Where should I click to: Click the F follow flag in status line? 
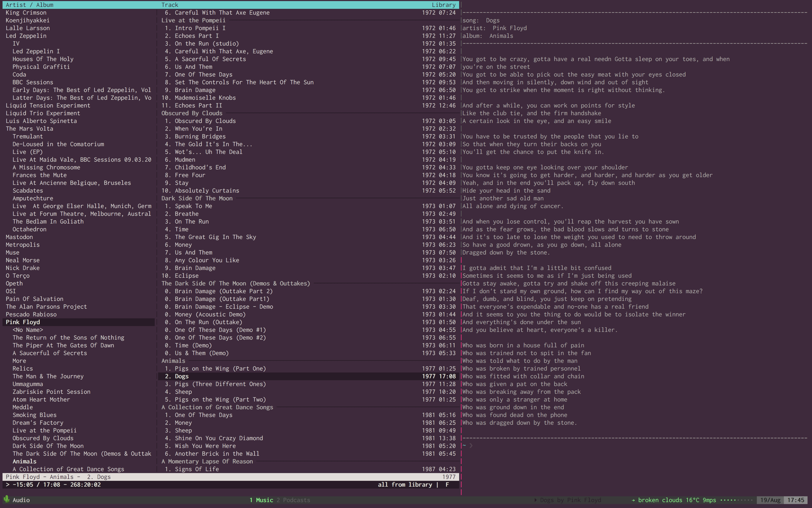point(447,485)
